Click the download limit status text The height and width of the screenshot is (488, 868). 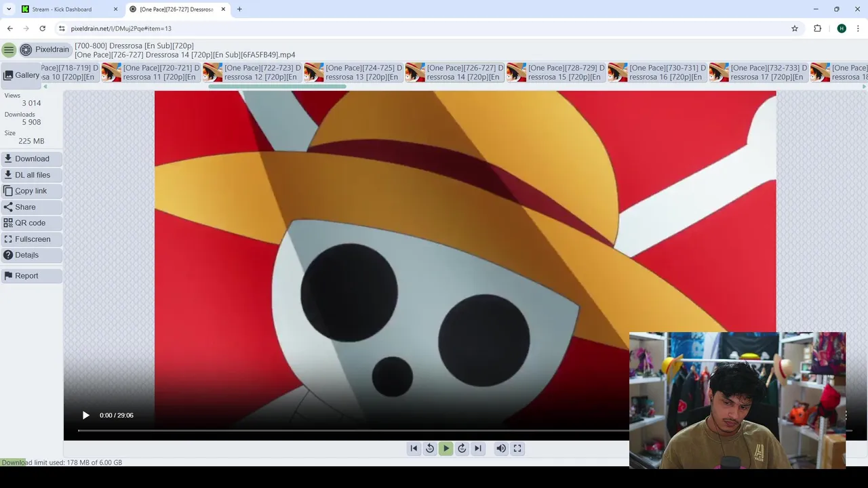62,462
